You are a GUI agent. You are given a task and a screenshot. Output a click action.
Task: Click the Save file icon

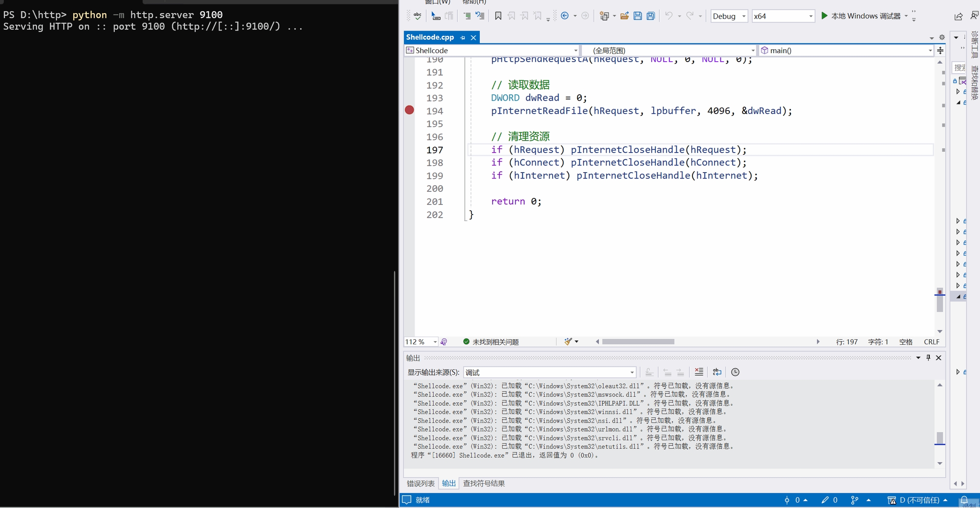(637, 16)
